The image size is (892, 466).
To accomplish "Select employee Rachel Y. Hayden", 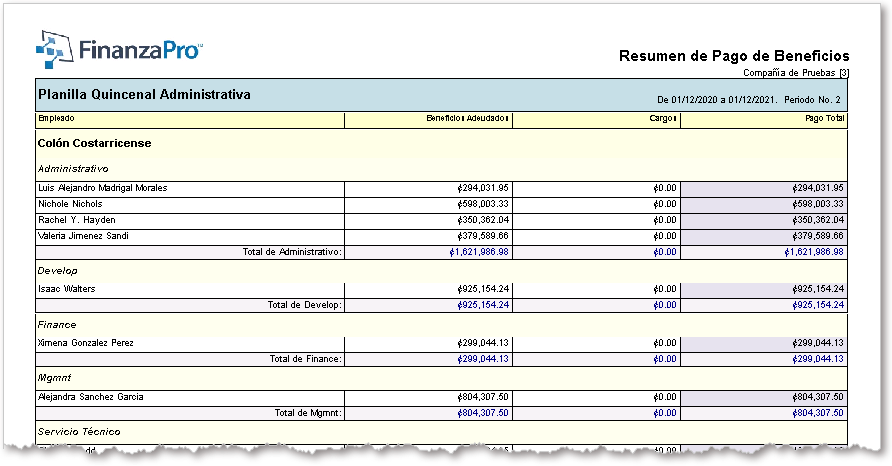I will pos(76,220).
